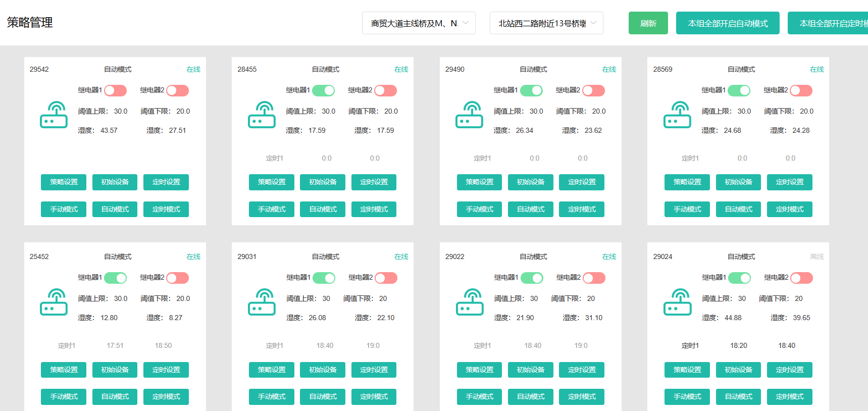868x411 pixels.
Task: Click the router icon on device 29490 card
Action: point(469,115)
